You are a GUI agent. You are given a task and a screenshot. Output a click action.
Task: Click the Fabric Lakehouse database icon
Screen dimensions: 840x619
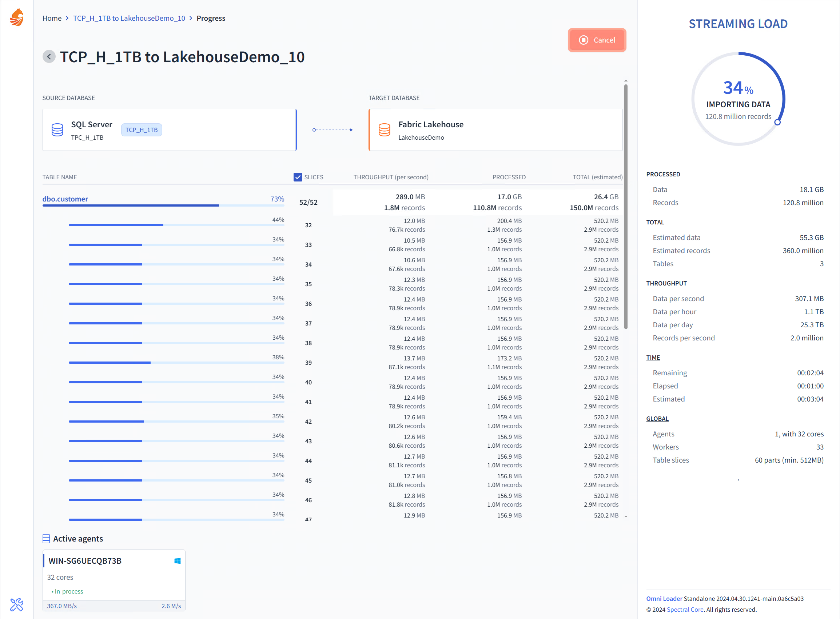384,130
